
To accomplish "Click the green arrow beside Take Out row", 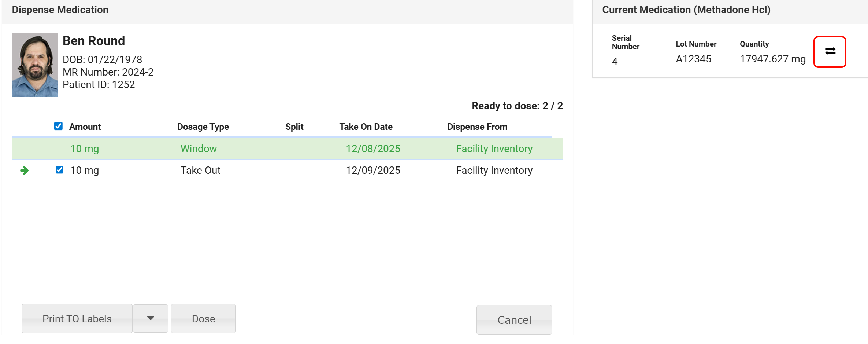I will pos(25,170).
